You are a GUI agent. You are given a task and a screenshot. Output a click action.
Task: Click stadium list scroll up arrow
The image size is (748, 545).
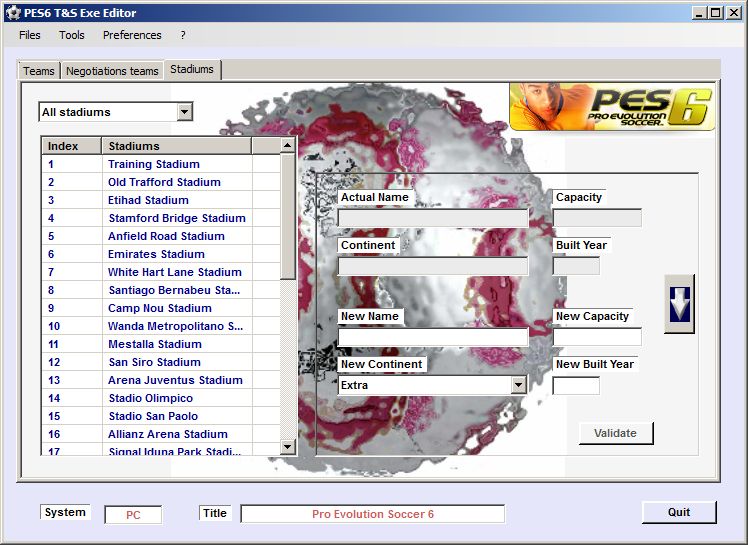click(x=288, y=145)
